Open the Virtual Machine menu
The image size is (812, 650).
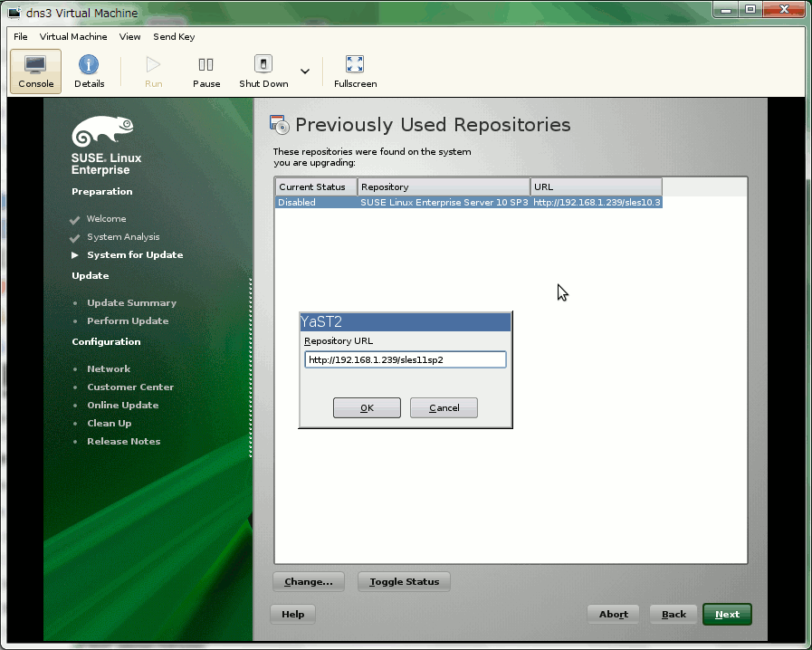point(73,37)
